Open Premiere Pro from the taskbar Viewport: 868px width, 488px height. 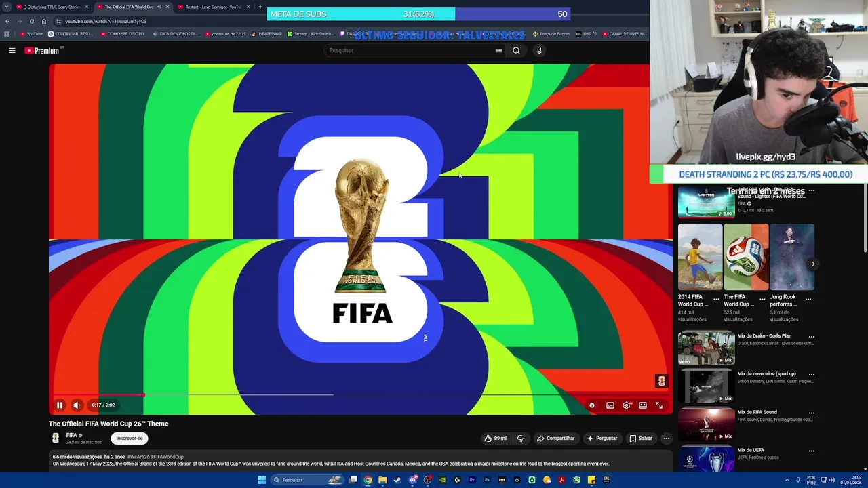point(472,480)
